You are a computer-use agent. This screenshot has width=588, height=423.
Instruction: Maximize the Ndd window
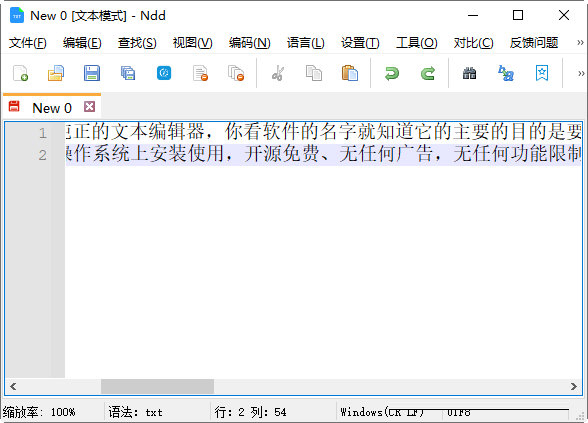(x=518, y=15)
